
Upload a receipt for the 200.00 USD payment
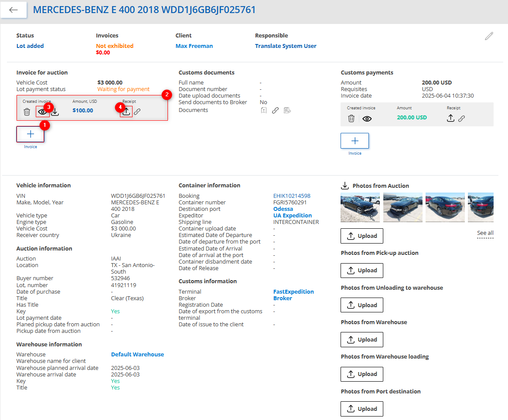(451, 118)
